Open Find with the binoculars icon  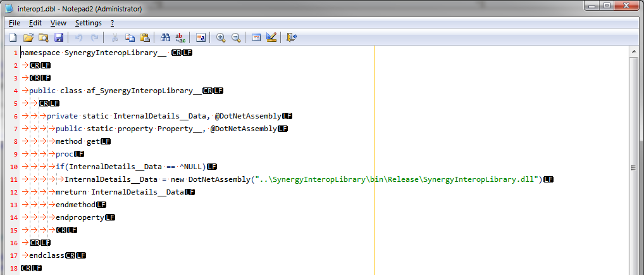[165, 37]
